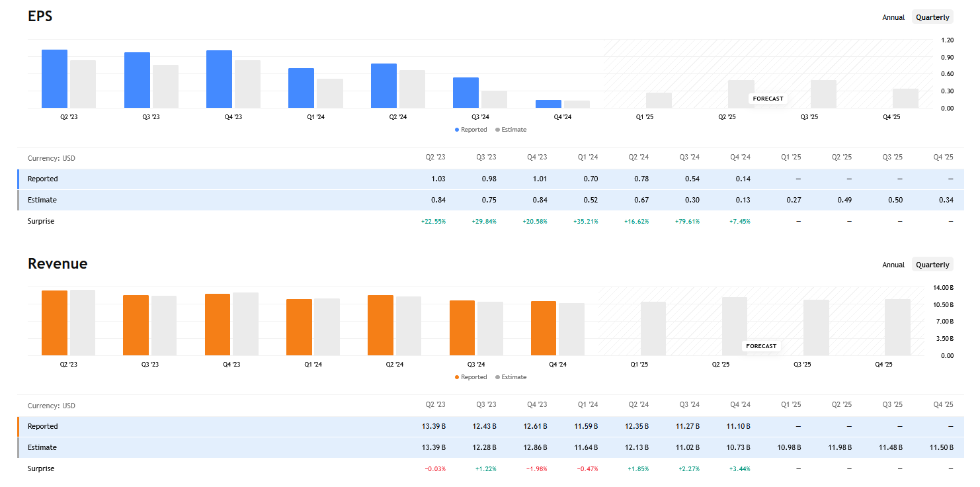Screen dimensions: 980x487
Task: Click the +3.44% revenue surprise value
Action: click(741, 468)
